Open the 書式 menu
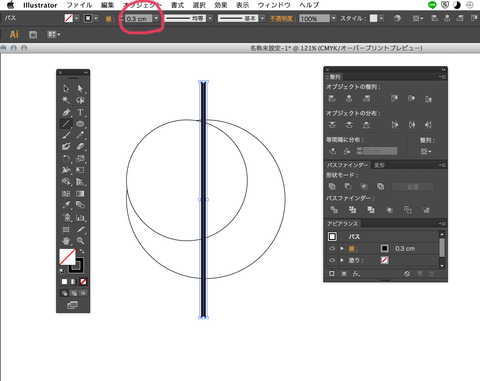Image resolution: width=480 pixels, height=381 pixels. [177, 5]
